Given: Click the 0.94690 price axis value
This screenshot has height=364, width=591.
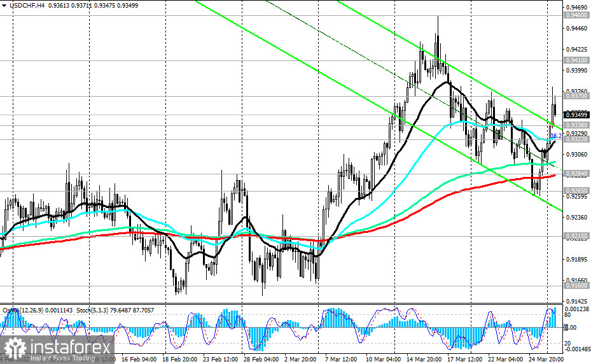Looking at the screenshot, I should tap(576, 7).
